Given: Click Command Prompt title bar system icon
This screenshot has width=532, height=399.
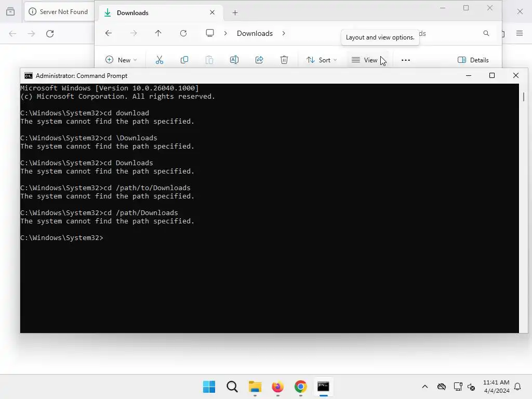Looking at the screenshot, I should pyautogui.click(x=29, y=76).
